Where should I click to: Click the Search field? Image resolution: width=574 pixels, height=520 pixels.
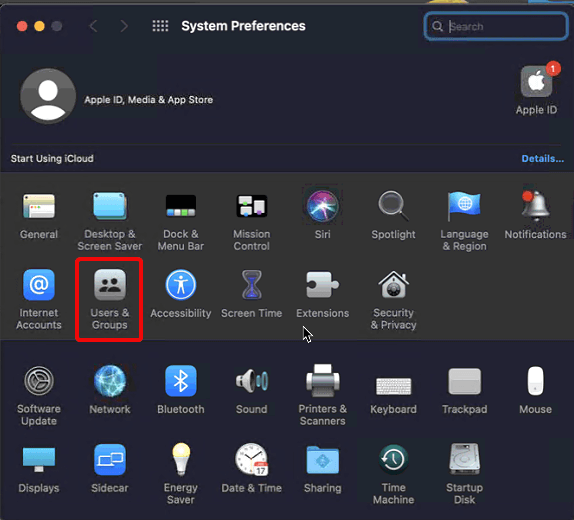[496, 26]
